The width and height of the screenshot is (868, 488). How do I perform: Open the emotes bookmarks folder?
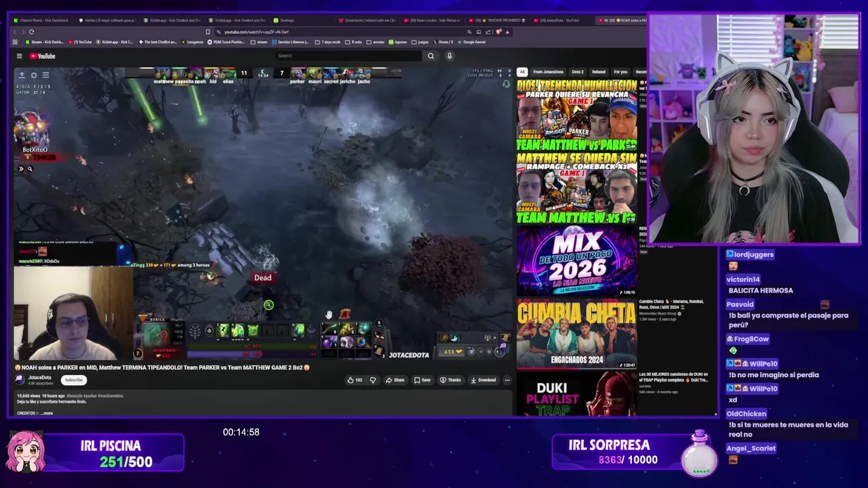coord(376,42)
